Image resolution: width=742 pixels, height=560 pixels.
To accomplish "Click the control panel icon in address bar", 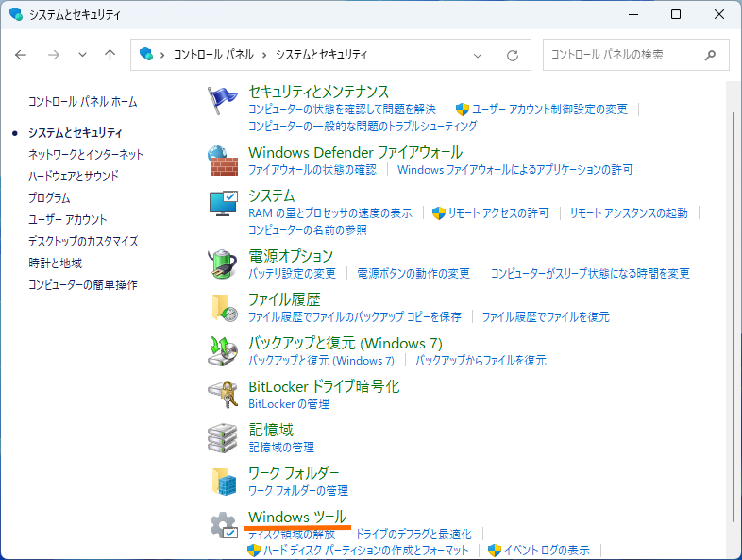I will click(146, 54).
